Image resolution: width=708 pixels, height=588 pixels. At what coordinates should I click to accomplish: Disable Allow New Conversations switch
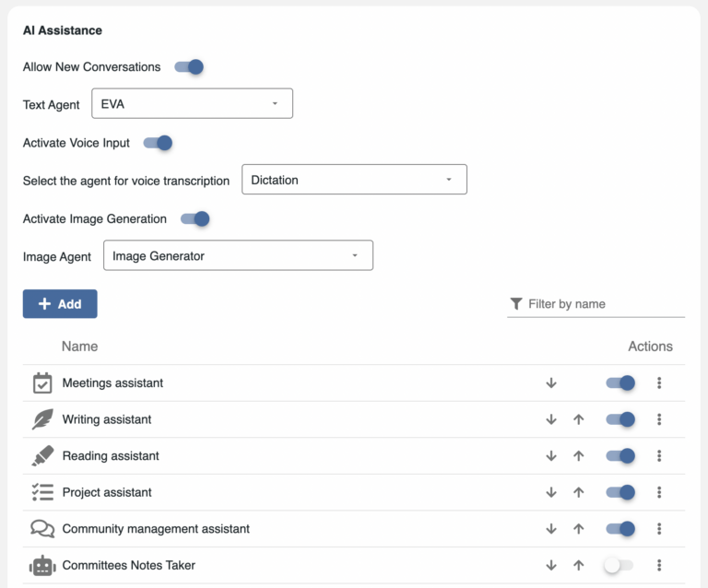click(x=189, y=66)
